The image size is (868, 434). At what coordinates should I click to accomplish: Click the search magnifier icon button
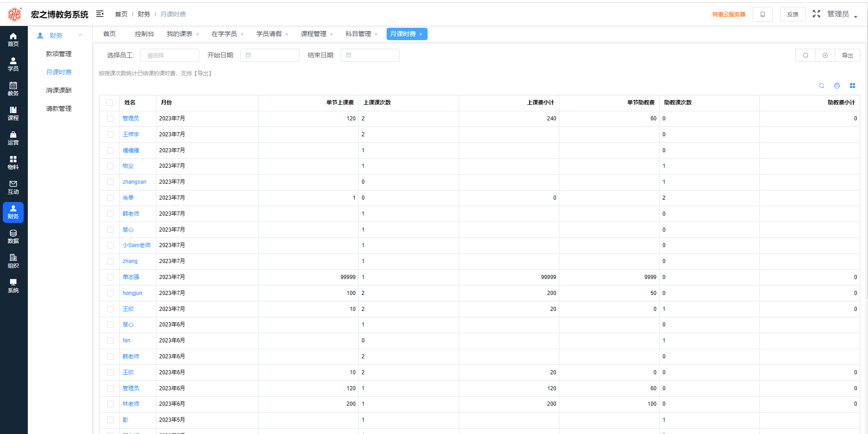(806, 56)
